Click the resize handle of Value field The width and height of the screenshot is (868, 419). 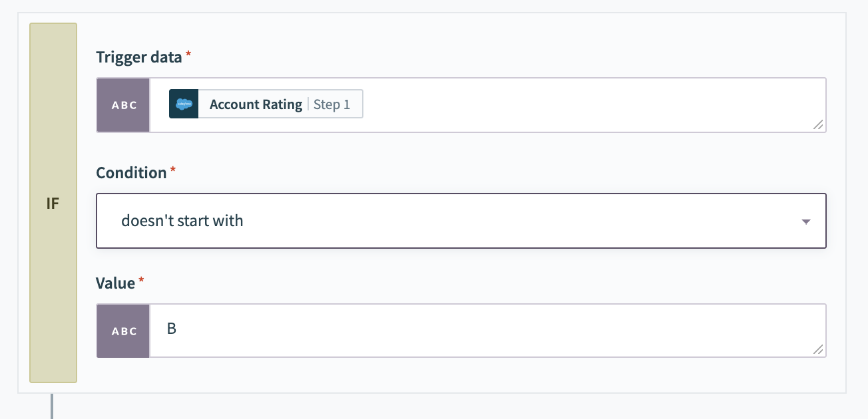coord(818,350)
